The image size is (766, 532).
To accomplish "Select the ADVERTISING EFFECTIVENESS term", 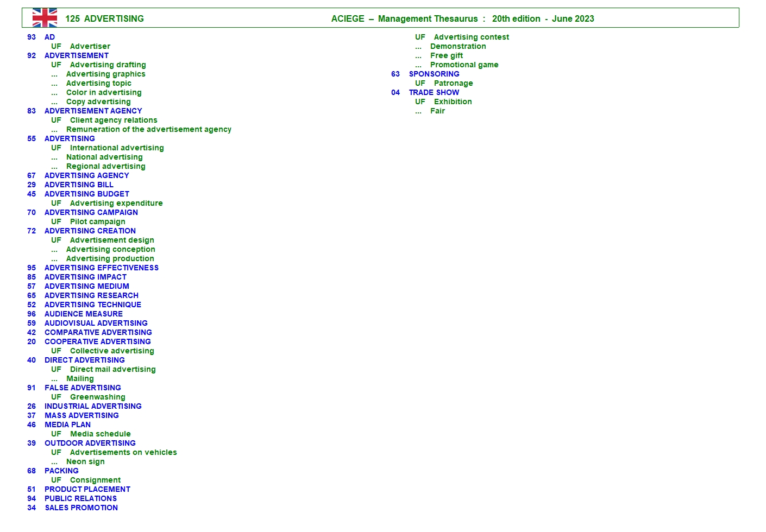I will [x=101, y=268].
